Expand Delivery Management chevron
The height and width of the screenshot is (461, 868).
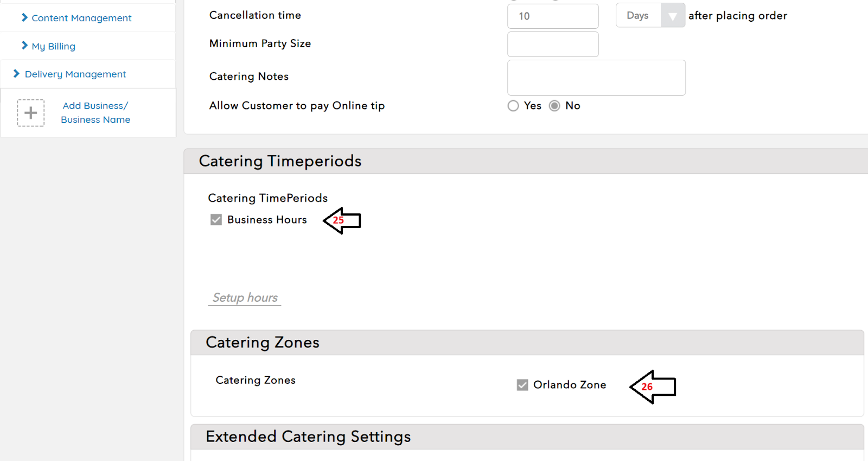[x=16, y=74]
